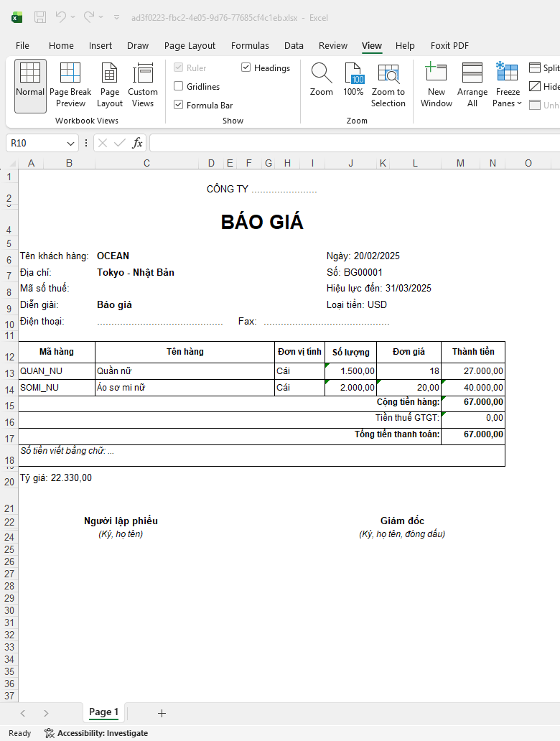Switch to Page Break Preview
This screenshot has width=560, height=741.
pyautogui.click(x=70, y=86)
